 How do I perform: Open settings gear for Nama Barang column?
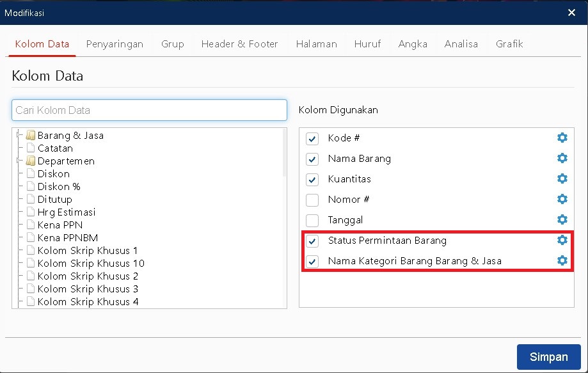[x=562, y=158]
